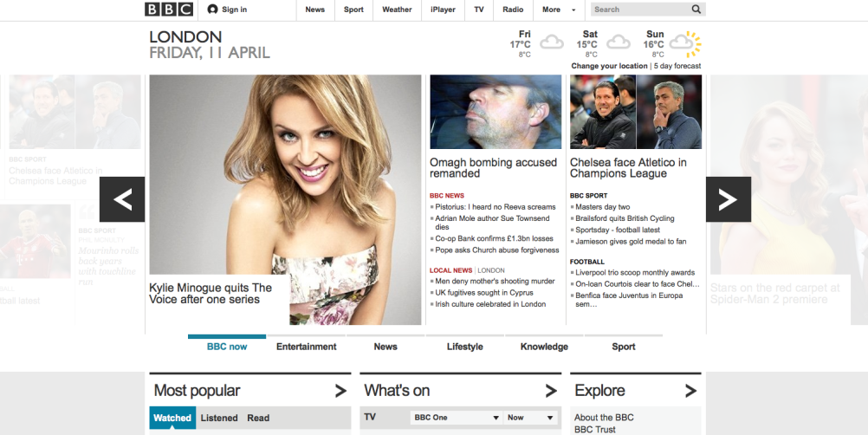868x435 pixels.
Task: Open Explore section arrow
Action: (690, 391)
